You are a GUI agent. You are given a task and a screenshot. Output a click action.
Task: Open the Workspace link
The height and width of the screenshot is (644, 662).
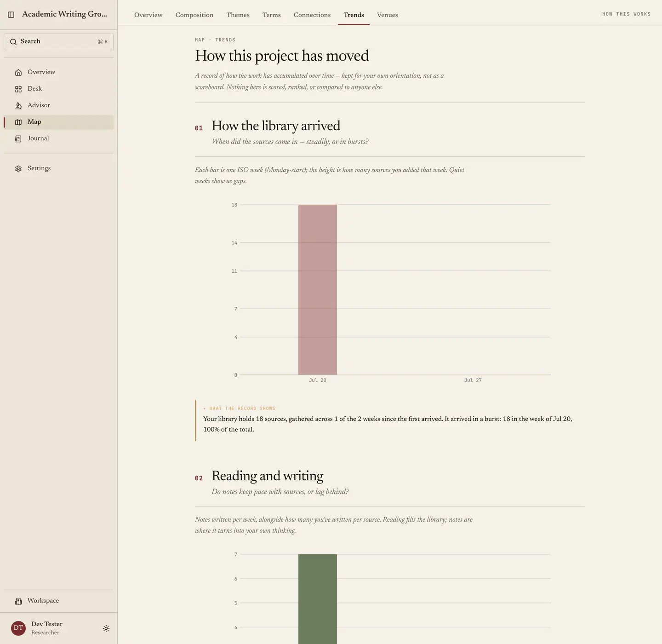pos(58,601)
